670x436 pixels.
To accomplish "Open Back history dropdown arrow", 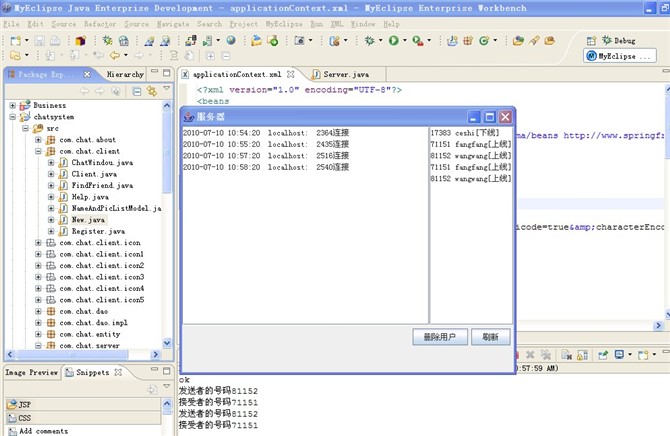I will (126, 55).
